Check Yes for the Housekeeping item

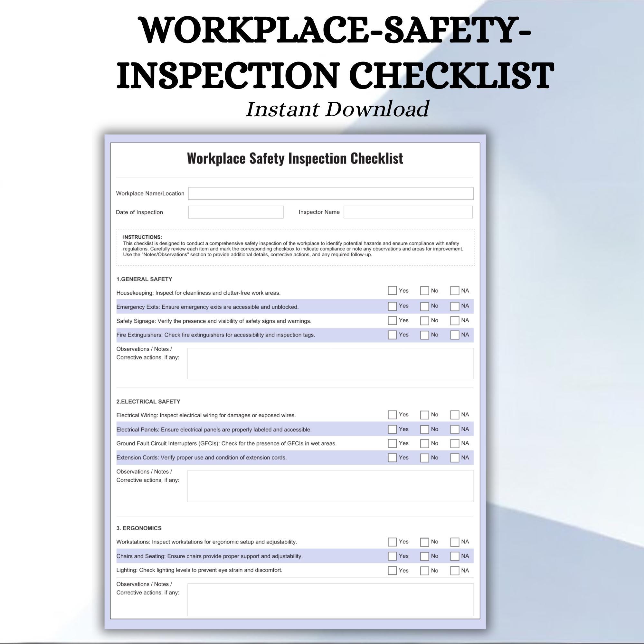pos(392,290)
